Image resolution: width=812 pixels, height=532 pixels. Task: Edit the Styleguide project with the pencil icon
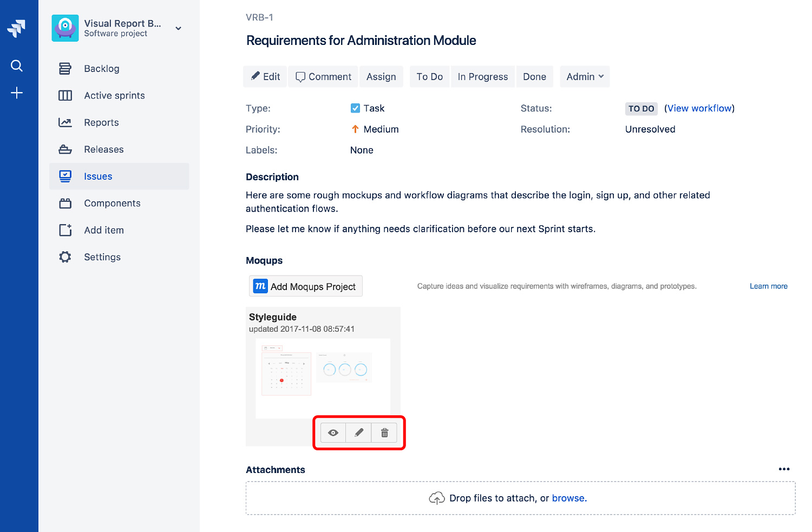[358, 432]
